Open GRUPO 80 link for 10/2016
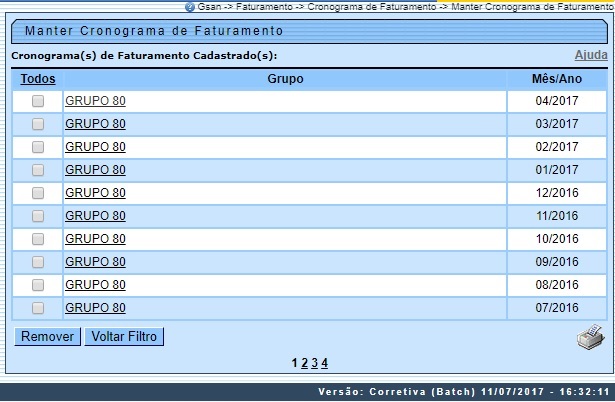 tap(95, 239)
